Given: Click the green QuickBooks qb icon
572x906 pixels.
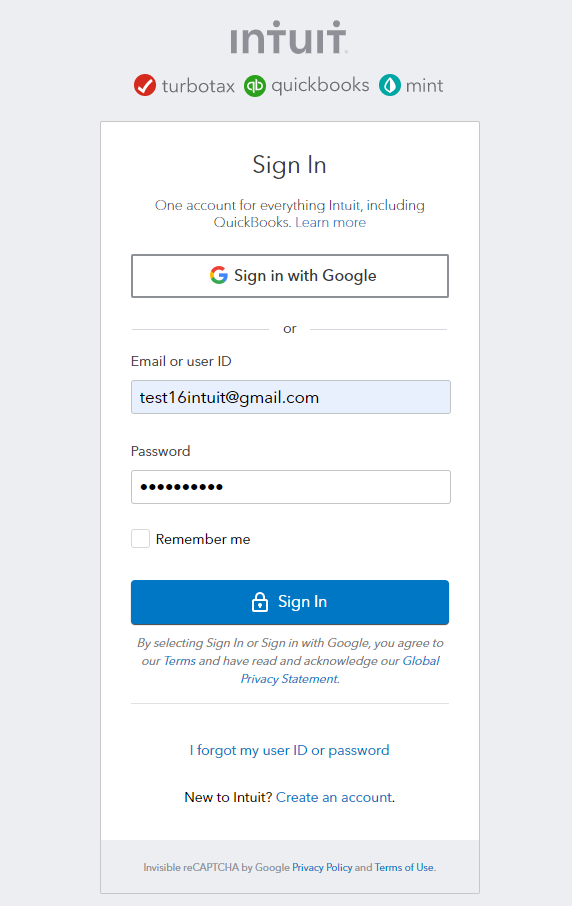Looking at the screenshot, I should coord(255,86).
